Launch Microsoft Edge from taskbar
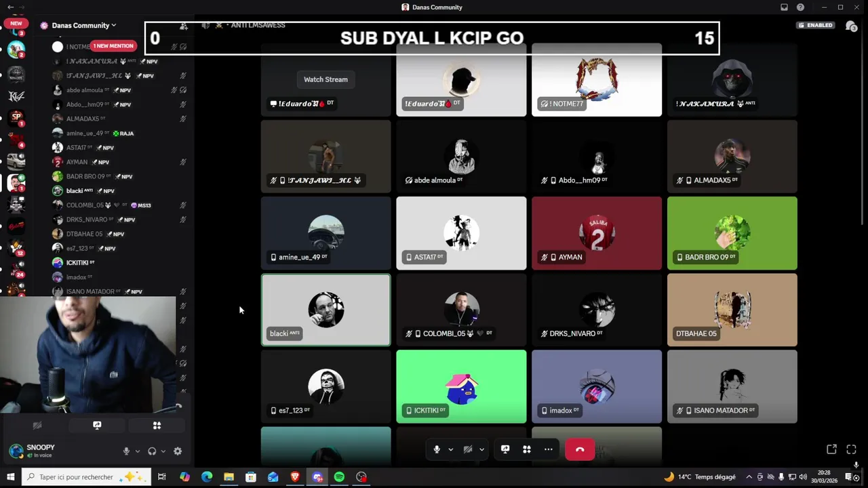The width and height of the screenshot is (868, 488). (x=207, y=477)
